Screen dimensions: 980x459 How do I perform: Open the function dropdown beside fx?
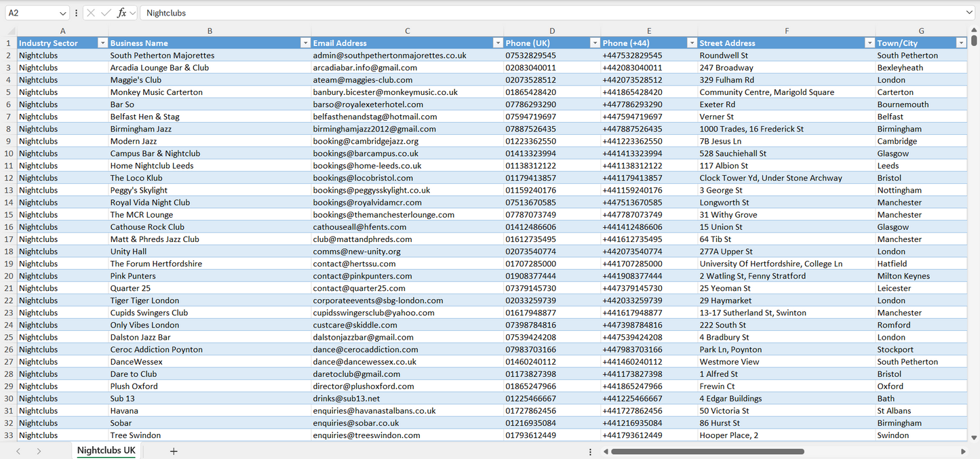click(x=133, y=13)
